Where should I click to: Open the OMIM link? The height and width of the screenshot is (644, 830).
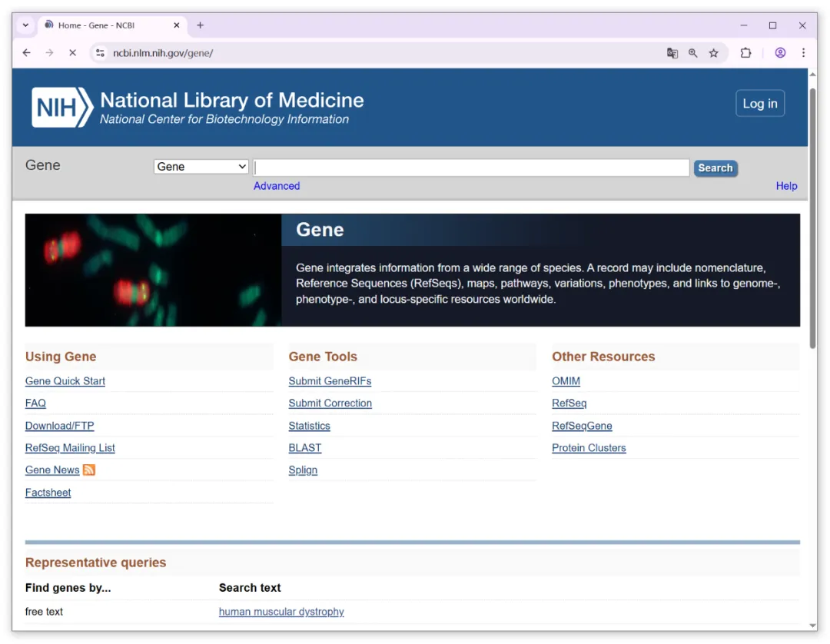566,381
